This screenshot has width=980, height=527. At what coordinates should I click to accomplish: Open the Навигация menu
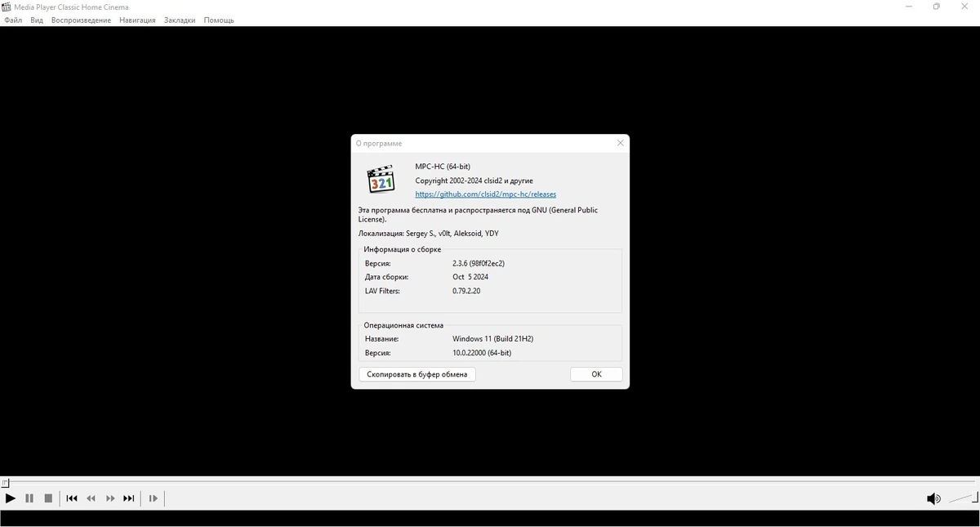click(137, 20)
